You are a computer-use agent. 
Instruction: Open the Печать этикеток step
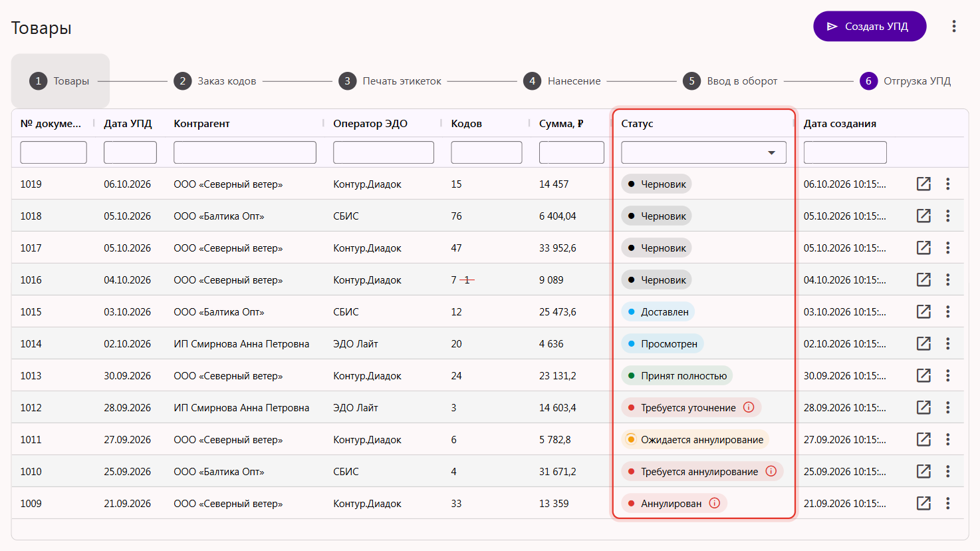390,81
